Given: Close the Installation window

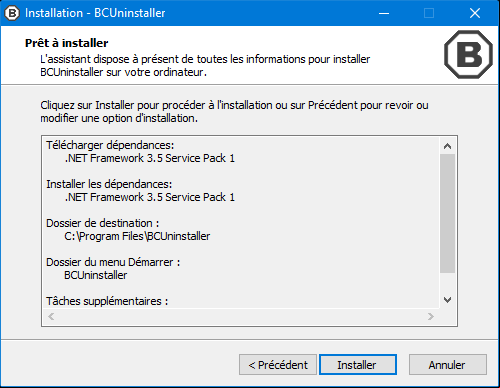Looking at the screenshot, I should click(475, 13).
